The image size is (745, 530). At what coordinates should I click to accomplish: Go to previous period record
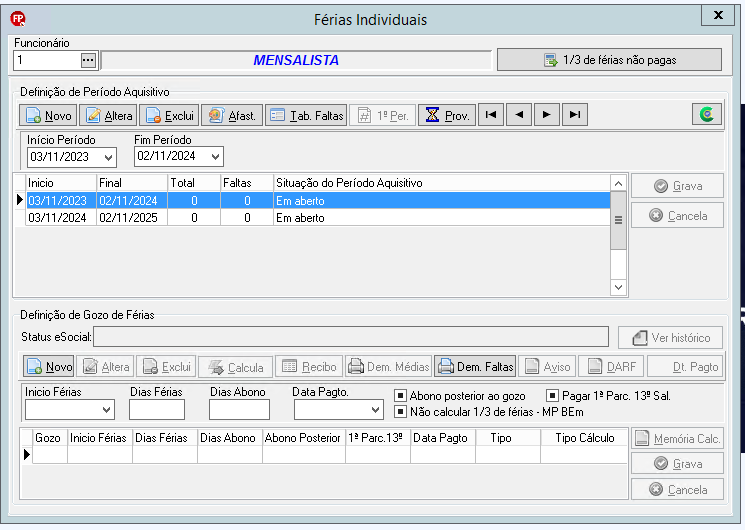pyautogui.click(x=519, y=115)
